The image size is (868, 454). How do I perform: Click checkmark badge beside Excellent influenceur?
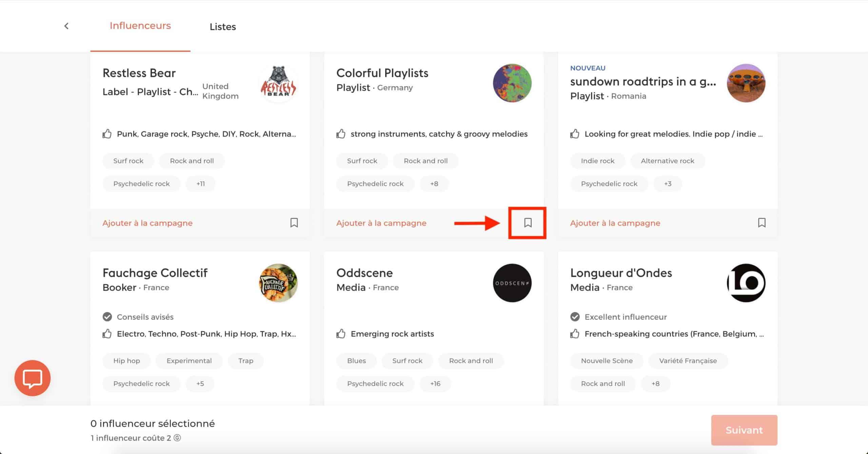coord(575,317)
